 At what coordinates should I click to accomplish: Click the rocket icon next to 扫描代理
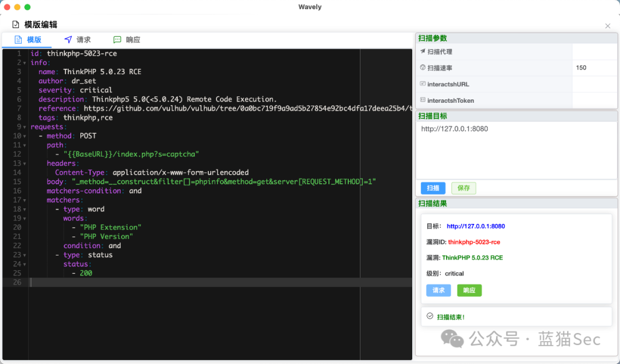pyautogui.click(x=423, y=52)
